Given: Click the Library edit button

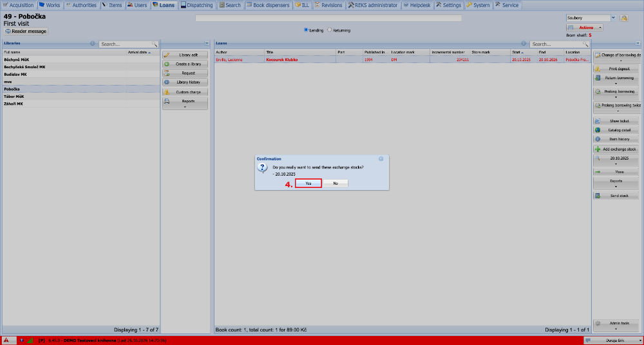Looking at the screenshot, I should click(x=185, y=55).
